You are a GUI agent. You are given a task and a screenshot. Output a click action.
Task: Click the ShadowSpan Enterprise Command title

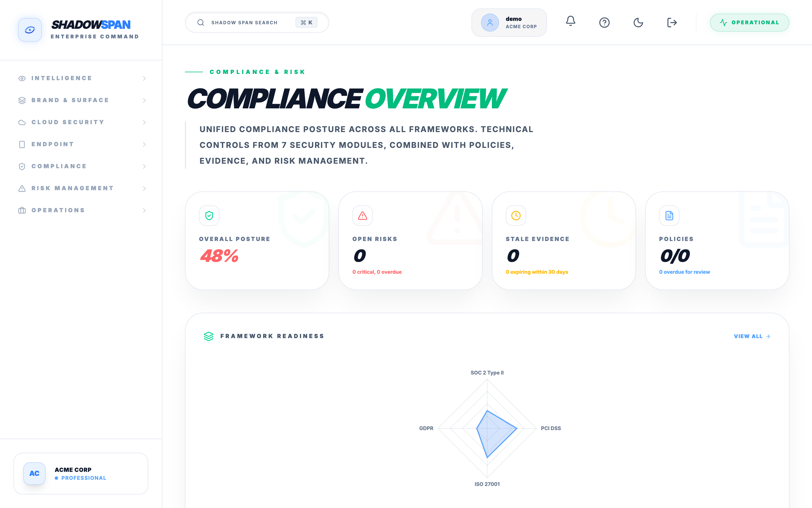point(95,30)
